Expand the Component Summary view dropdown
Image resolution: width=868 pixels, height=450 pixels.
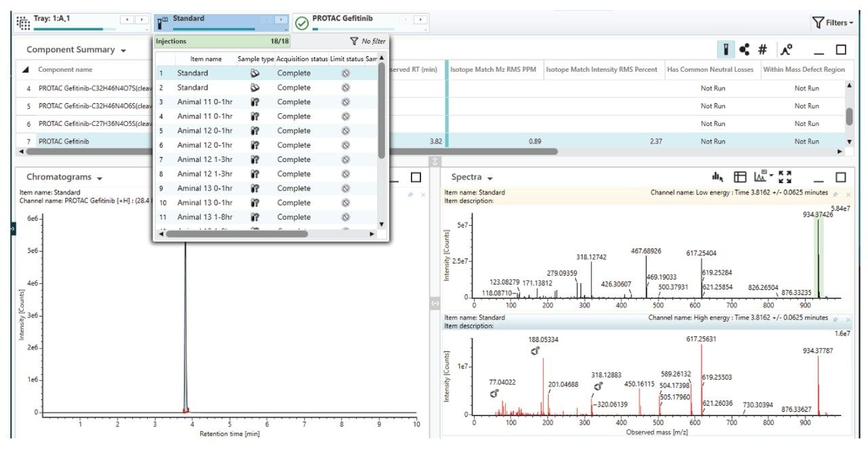pos(123,51)
